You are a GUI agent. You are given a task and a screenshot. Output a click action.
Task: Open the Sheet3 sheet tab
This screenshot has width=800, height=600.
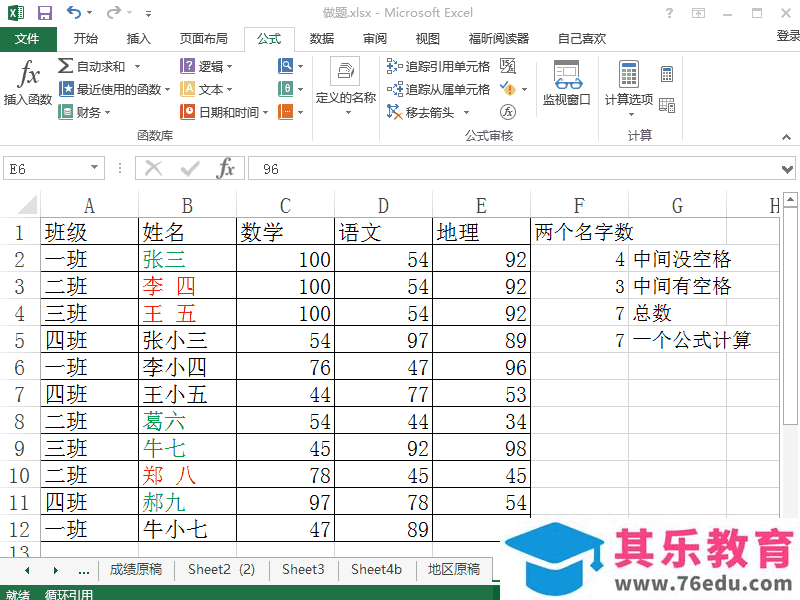(303, 569)
